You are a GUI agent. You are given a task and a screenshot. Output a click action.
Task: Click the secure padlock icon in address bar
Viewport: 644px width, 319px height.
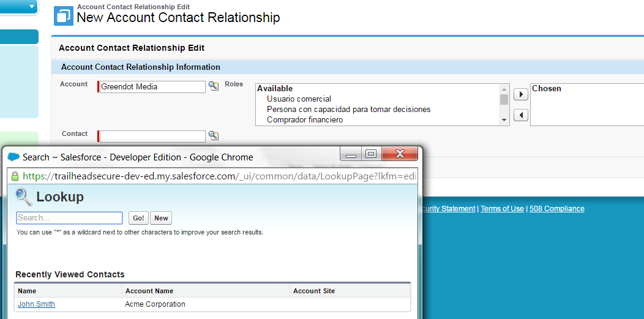pos(15,176)
